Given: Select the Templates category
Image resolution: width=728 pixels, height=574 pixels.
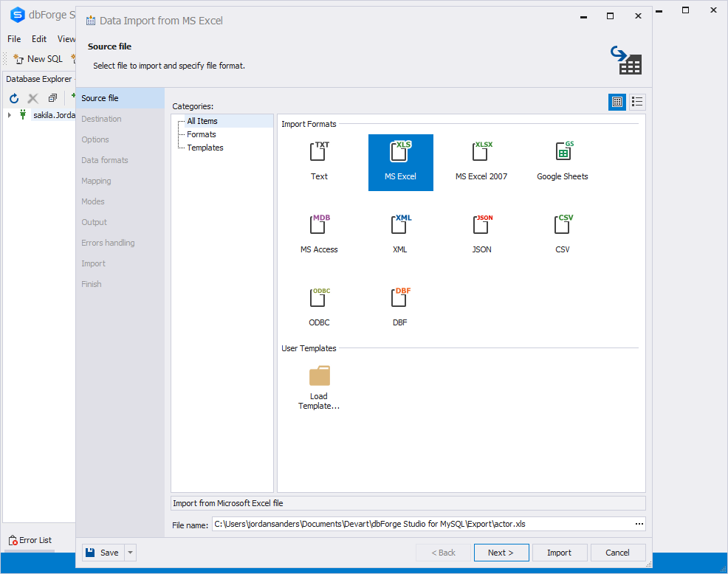Looking at the screenshot, I should click(x=205, y=148).
